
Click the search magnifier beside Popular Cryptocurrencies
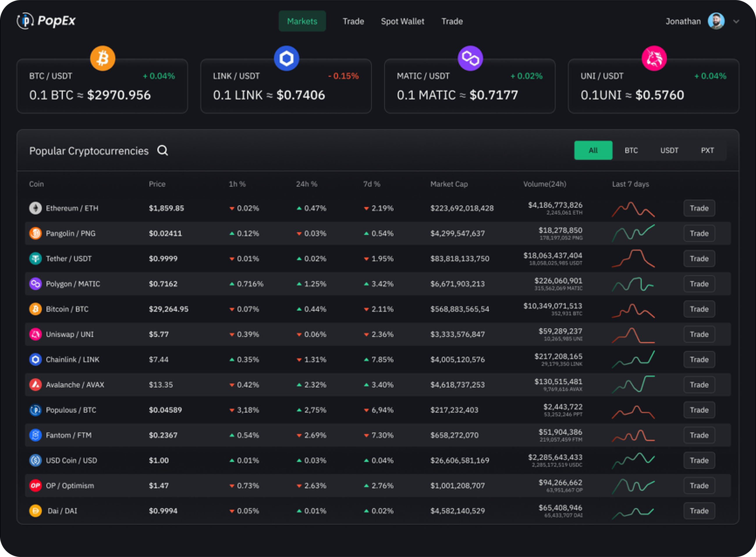162,150
